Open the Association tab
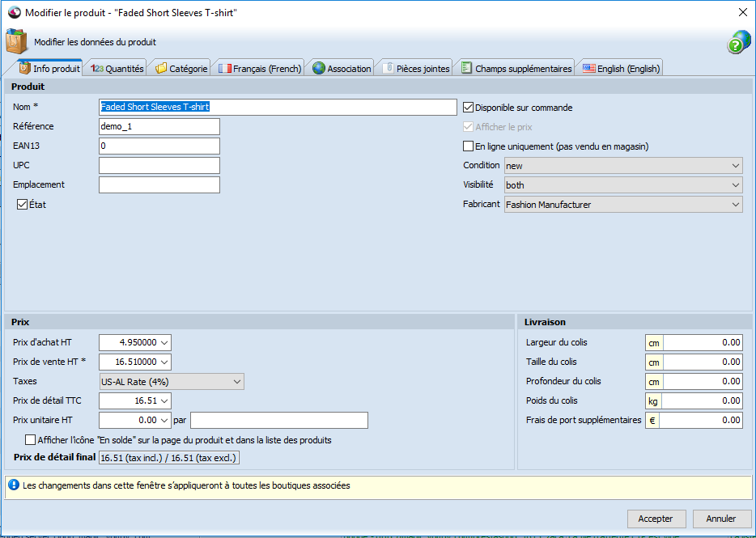Viewport: 756px width, 538px height. 342,69
